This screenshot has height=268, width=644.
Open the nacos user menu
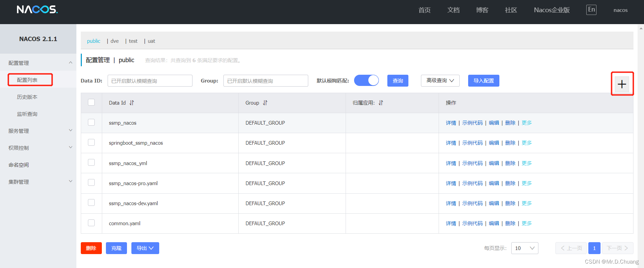(x=621, y=10)
